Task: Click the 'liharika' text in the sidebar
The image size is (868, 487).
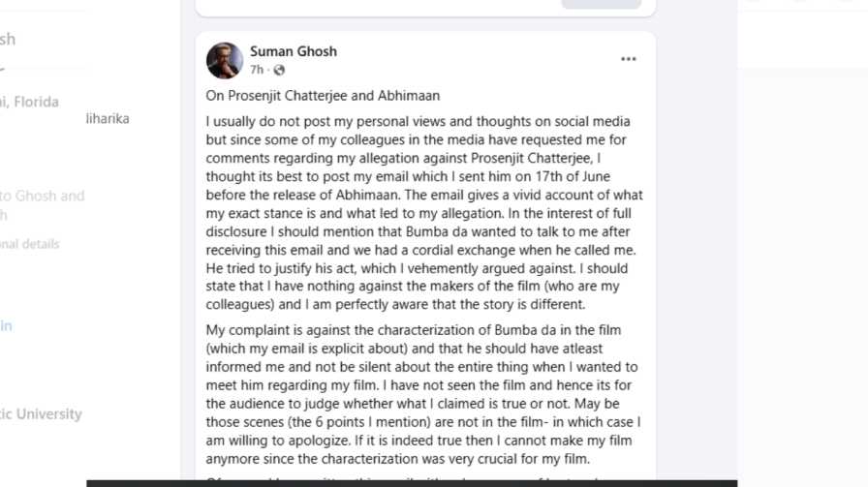Action: click(108, 119)
